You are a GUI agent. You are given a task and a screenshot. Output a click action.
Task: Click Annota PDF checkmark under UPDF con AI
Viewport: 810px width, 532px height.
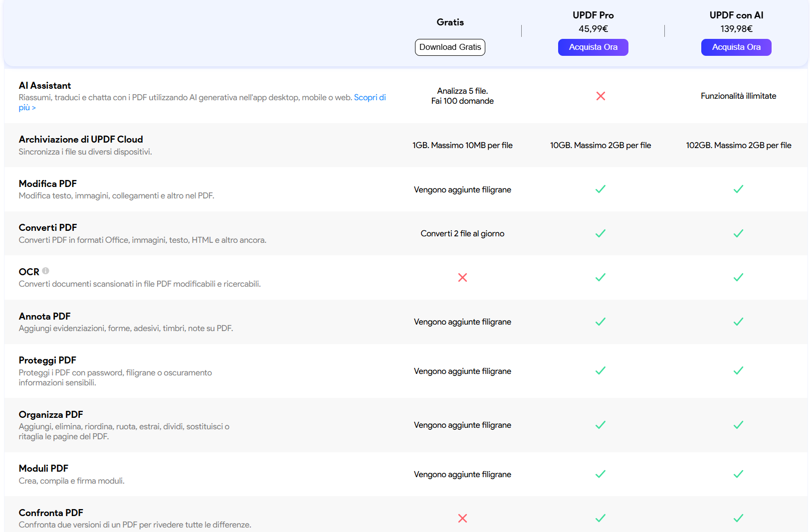tap(738, 322)
